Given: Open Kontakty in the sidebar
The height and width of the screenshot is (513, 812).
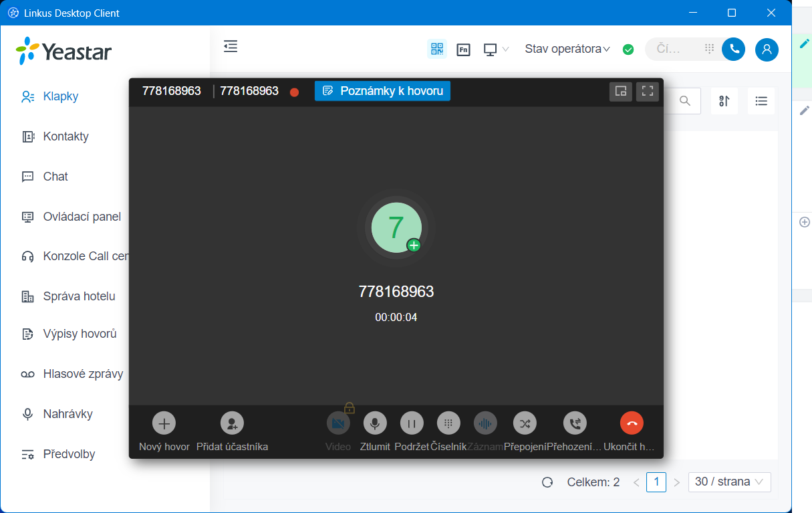Looking at the screenshot, I should [x=65, y=136].
